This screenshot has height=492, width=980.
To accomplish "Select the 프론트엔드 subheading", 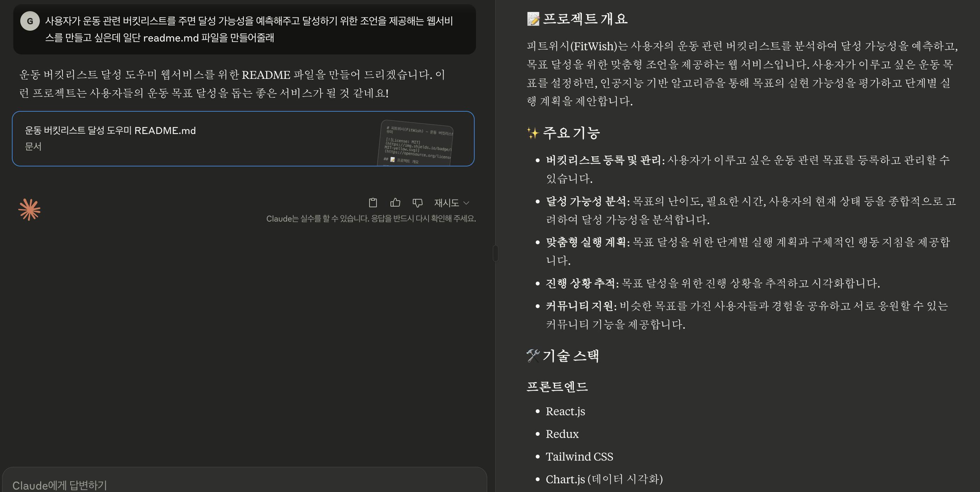I will (557, 386).
